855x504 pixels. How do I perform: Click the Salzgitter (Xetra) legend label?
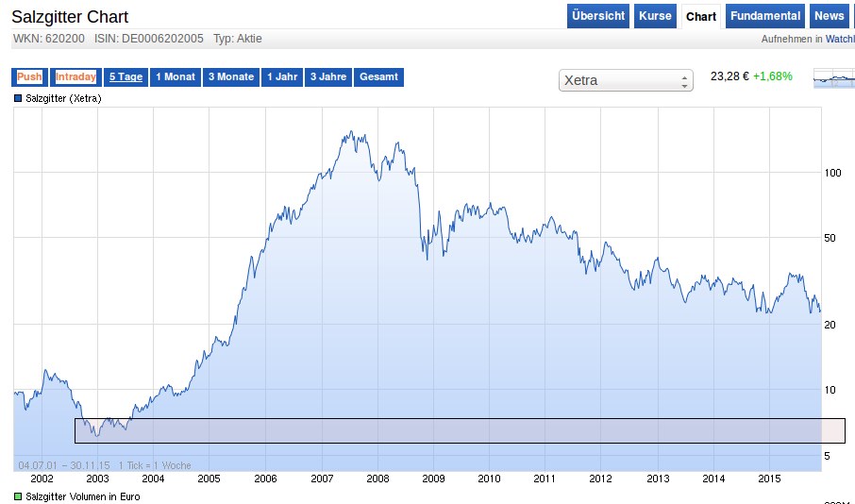click(63, 99)
